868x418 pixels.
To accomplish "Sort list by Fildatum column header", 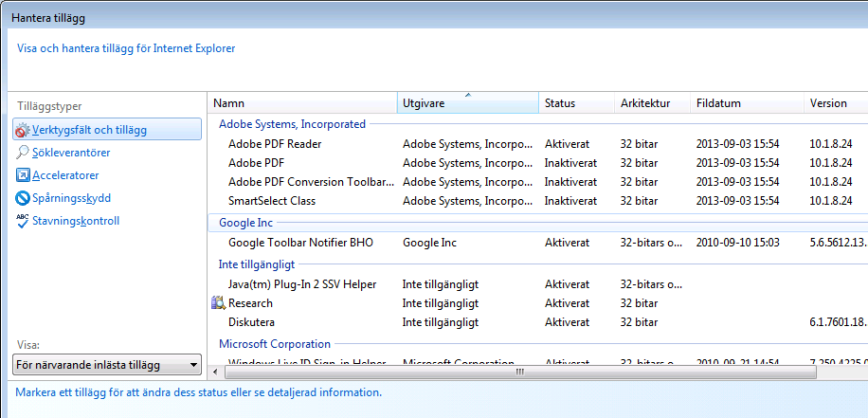I will coord(747,103).
